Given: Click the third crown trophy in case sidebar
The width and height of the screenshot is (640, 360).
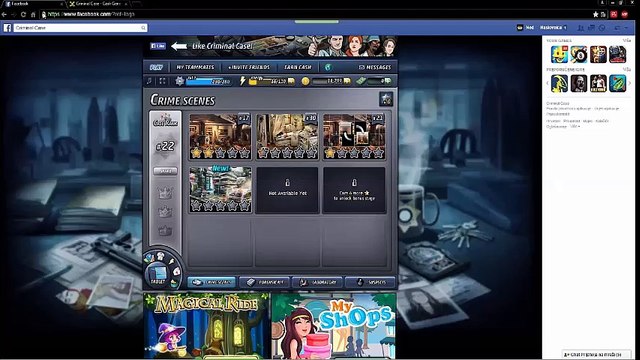Looking at the screenshot, I should click(x=165, y=231).
